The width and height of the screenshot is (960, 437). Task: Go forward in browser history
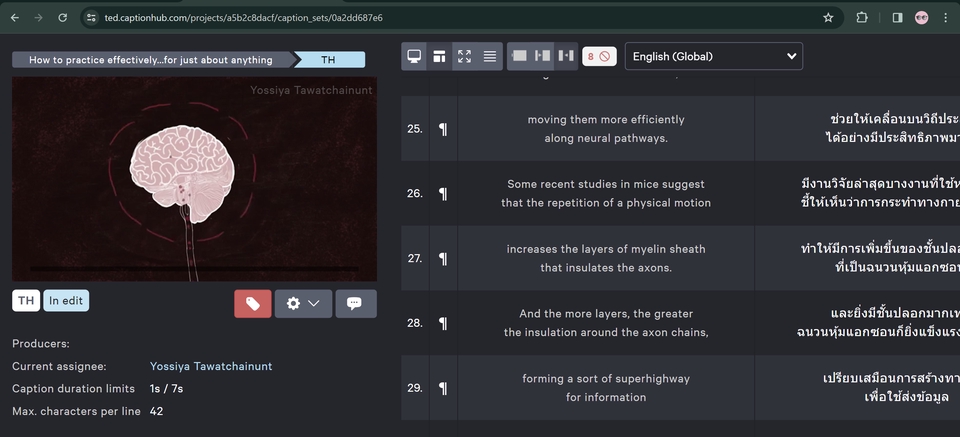pyautogui.click(x=39, y=18)
